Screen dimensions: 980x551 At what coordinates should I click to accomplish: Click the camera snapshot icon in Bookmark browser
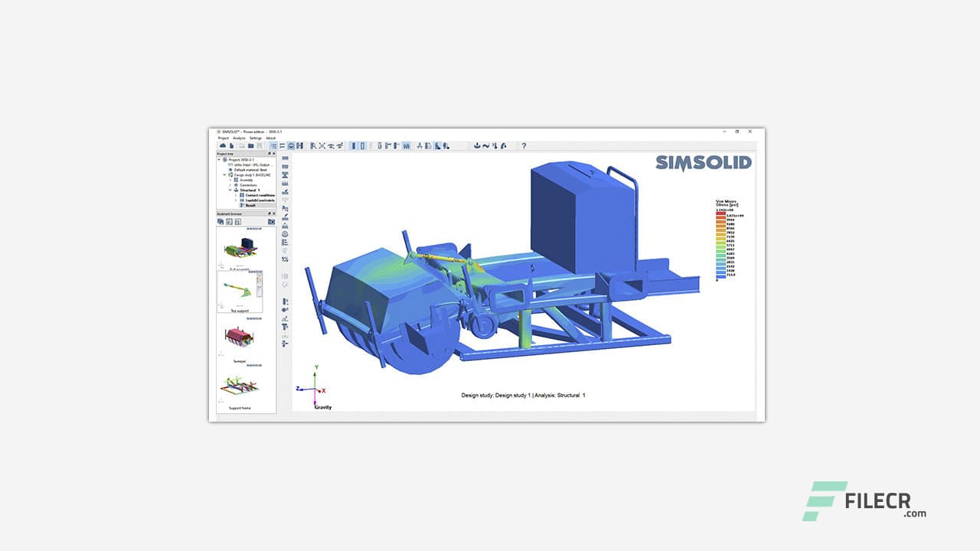point(271,221)
